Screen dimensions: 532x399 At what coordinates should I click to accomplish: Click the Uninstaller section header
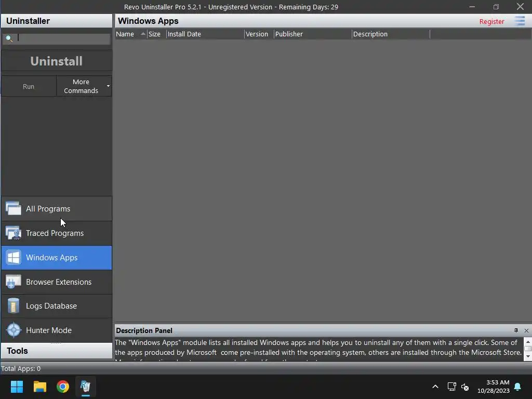(57, 21)
